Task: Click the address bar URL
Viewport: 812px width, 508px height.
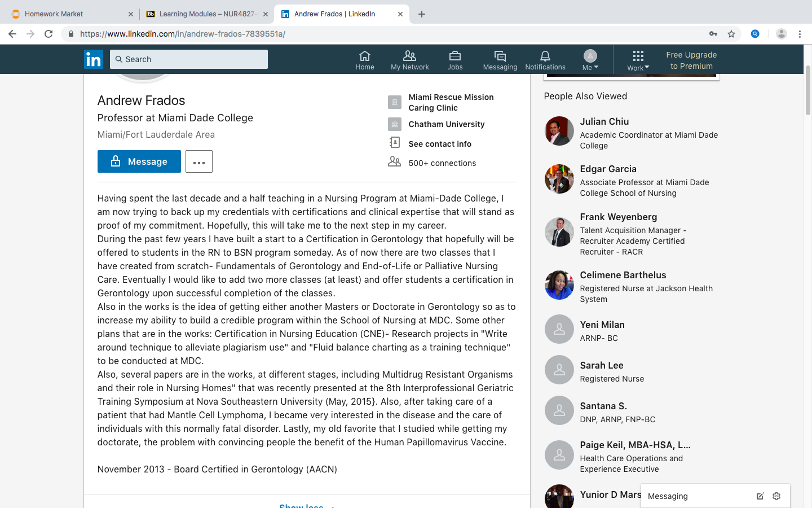Action: pos(183,34)
